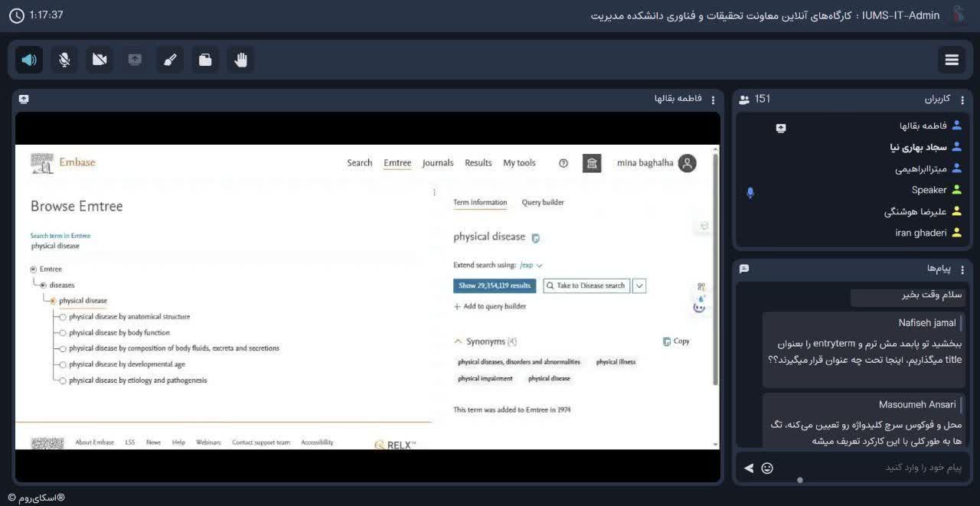Unmute the microphone in the toolbar
The width and height of the screenshot is (980, 506).
(64, 60)
